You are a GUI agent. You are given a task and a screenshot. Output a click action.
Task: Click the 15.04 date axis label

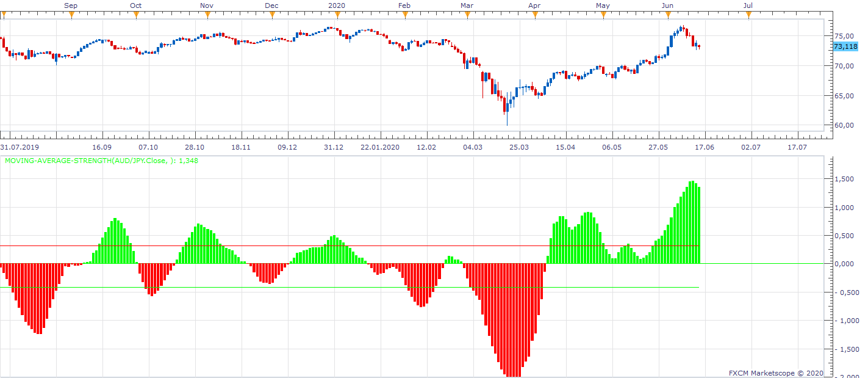(x=565, y=147)
